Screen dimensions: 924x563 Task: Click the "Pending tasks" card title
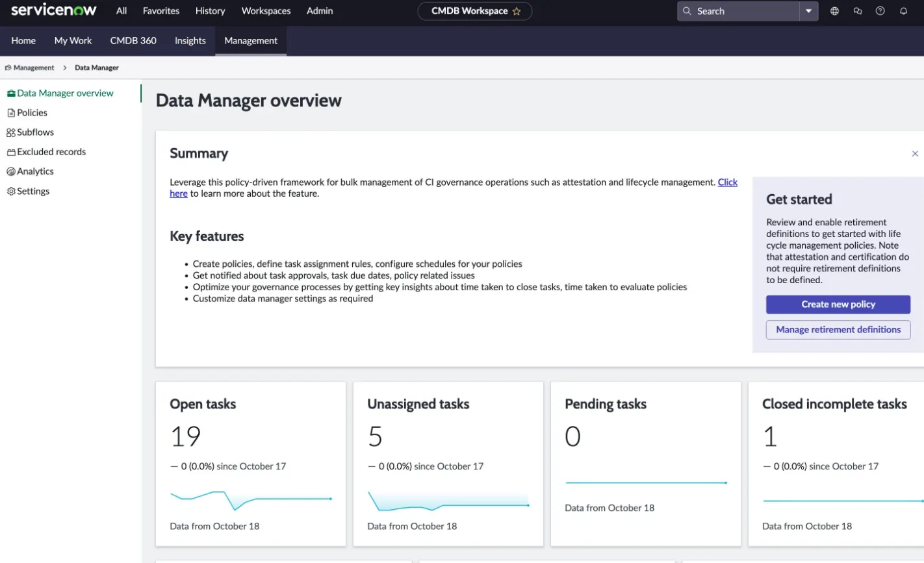(606, 404)
